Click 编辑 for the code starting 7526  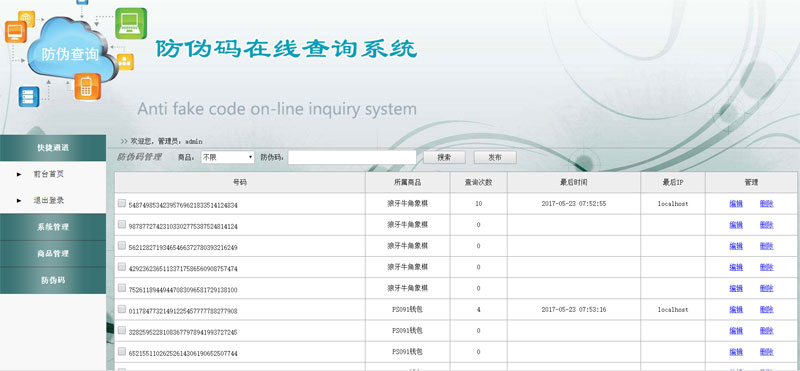click(736, 288)
